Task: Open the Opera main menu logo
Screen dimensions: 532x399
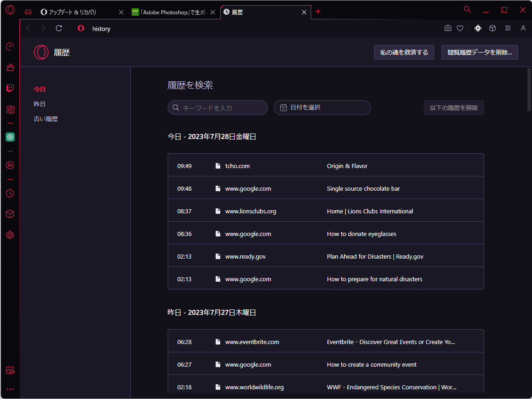Action: pos(10,10)
